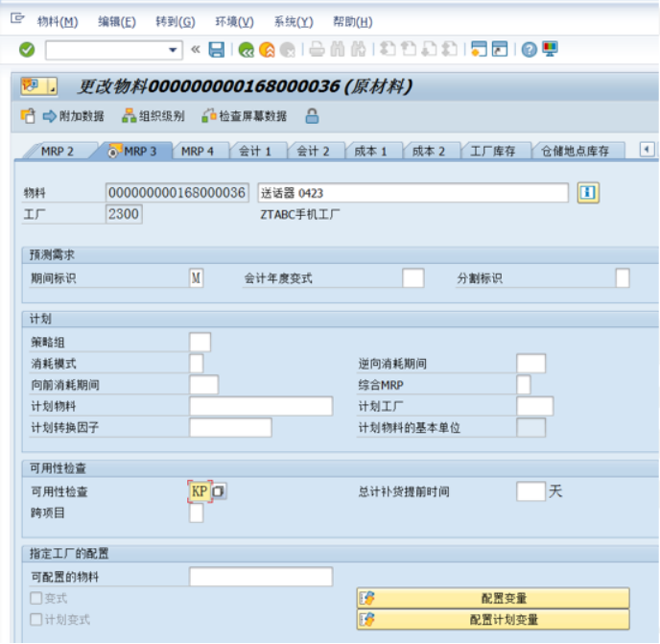Toggle the 变式 checkbox
The height and width of the screenshot is (644, 660).
[36, 598]
